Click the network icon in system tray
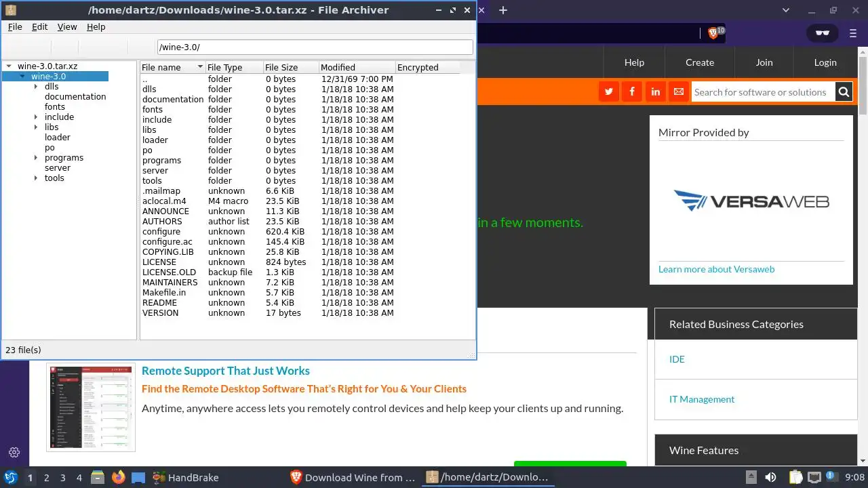 (814, 477)
